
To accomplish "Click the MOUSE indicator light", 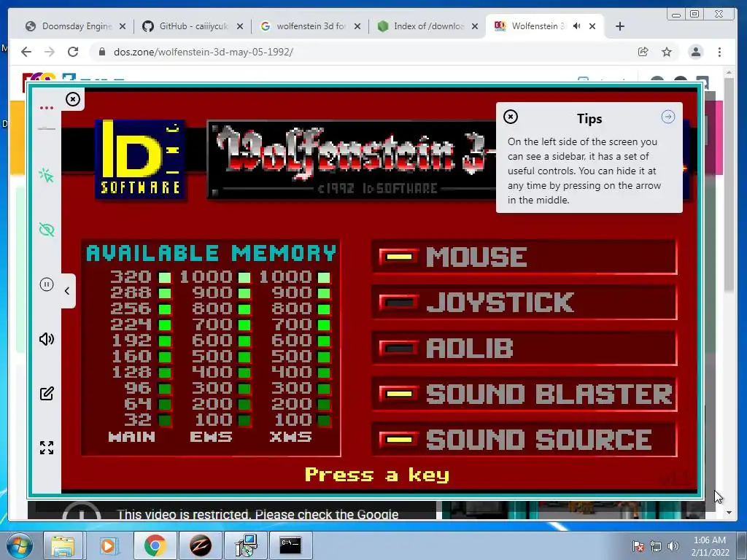I will (399, 257).
